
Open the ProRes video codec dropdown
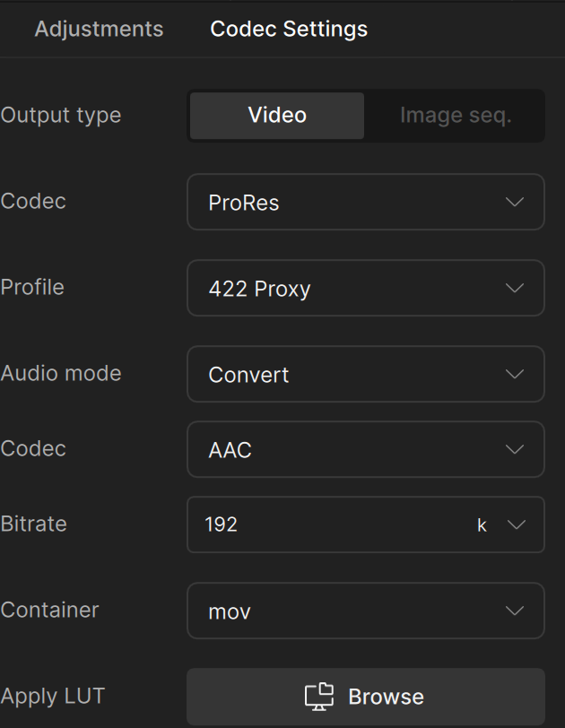[x=350, y=203]
